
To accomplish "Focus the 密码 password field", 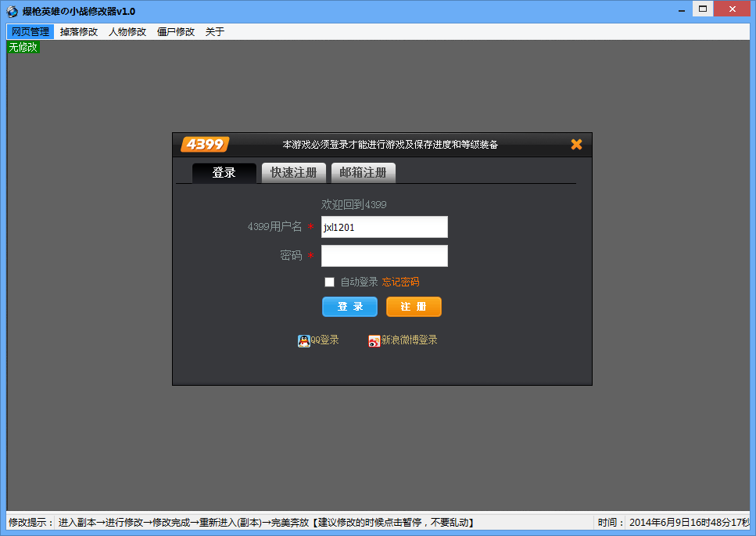I will pyautogui.click(x=385, y=256).
